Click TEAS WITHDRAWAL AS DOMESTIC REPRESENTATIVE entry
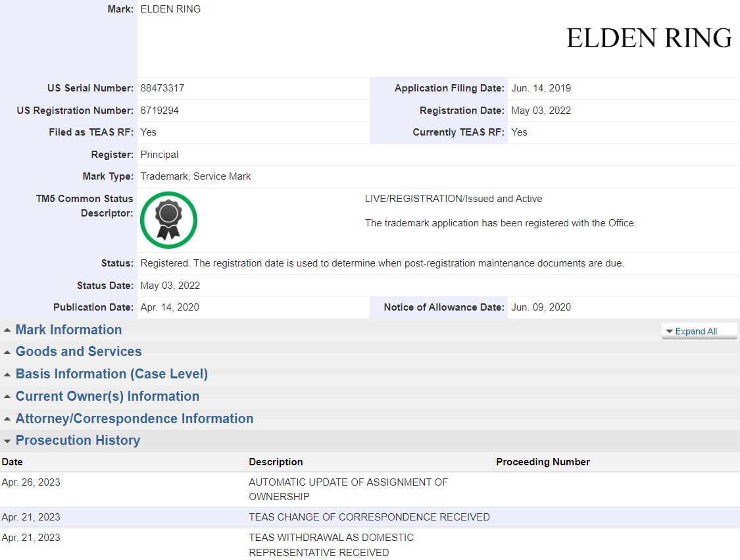 pyautogui.click(x=331, y=545)
